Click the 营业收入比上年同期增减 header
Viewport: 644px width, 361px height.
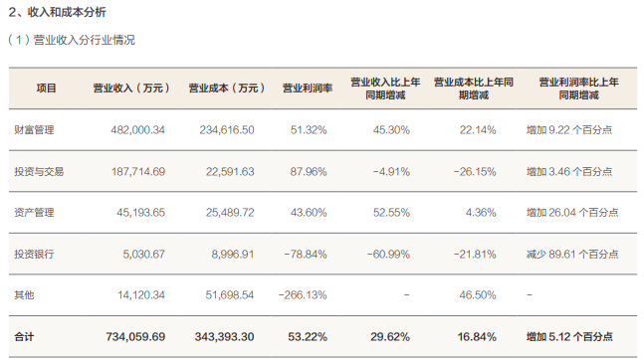385,89
